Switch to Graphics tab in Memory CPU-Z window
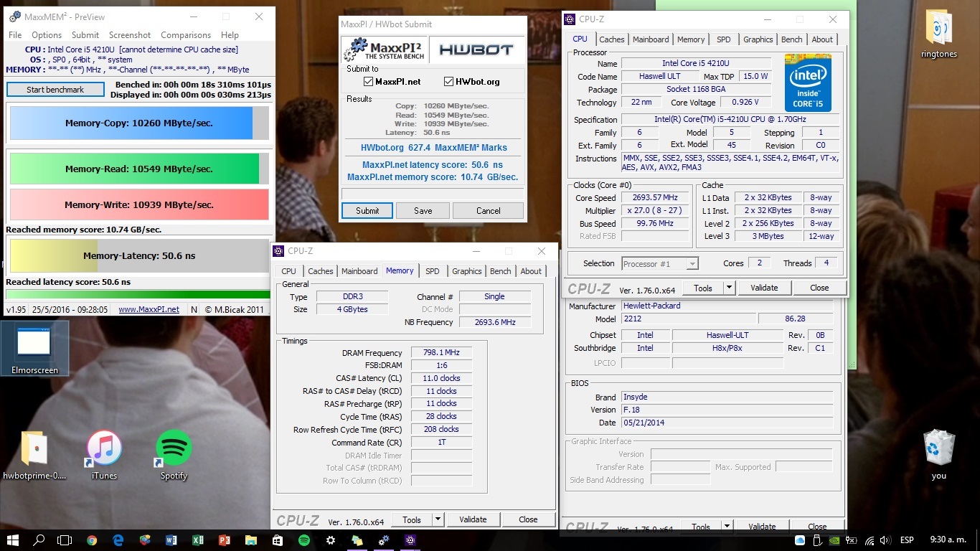 point(467,271)
